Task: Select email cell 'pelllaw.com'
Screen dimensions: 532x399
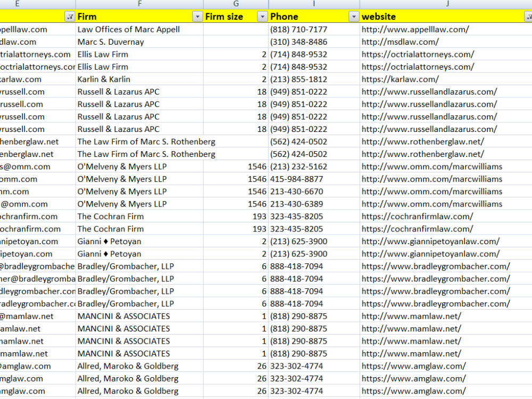Action: pos(38,29)
